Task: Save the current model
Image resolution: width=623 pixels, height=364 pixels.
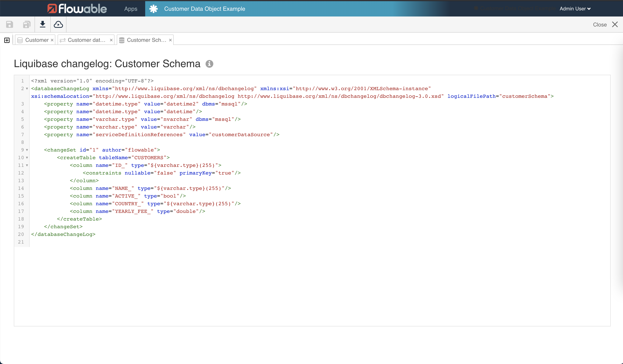Action: (x=9, y=24)
